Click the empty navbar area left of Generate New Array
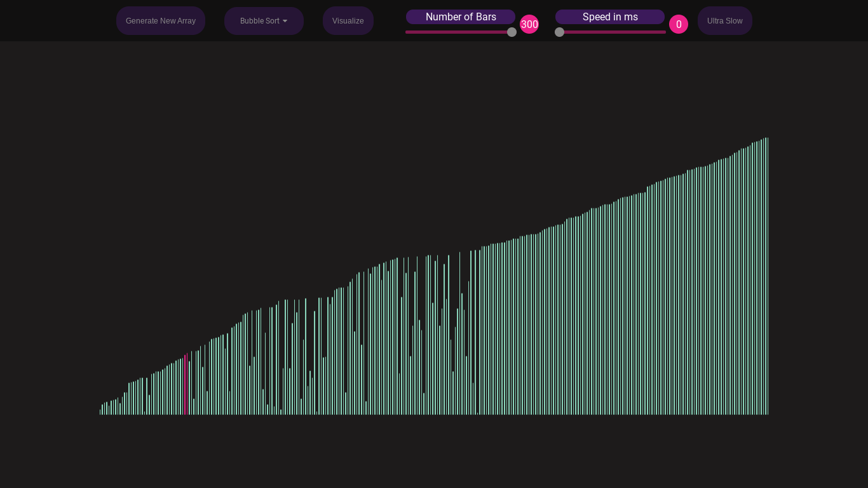The height and width of the screenshot is (488, 868). point(57,21)
